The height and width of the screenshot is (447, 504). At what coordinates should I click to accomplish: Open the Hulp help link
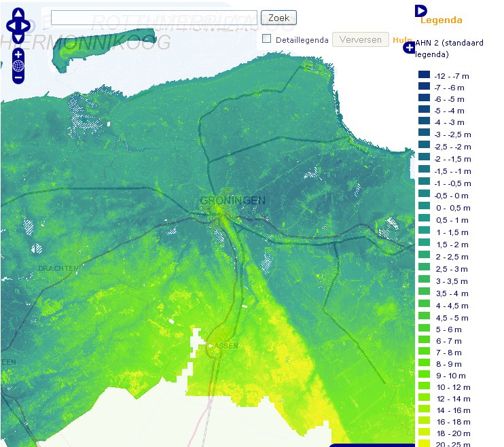[x=402, y=40]
